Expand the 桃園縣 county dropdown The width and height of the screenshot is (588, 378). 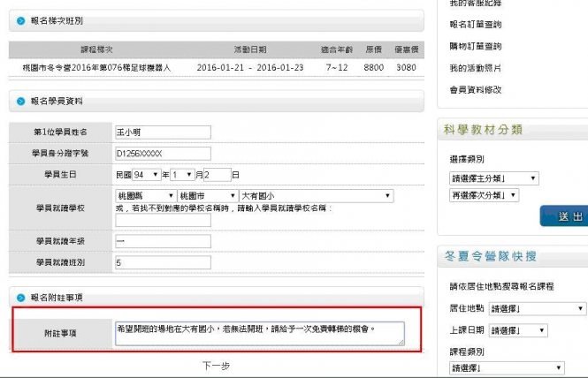144,195
